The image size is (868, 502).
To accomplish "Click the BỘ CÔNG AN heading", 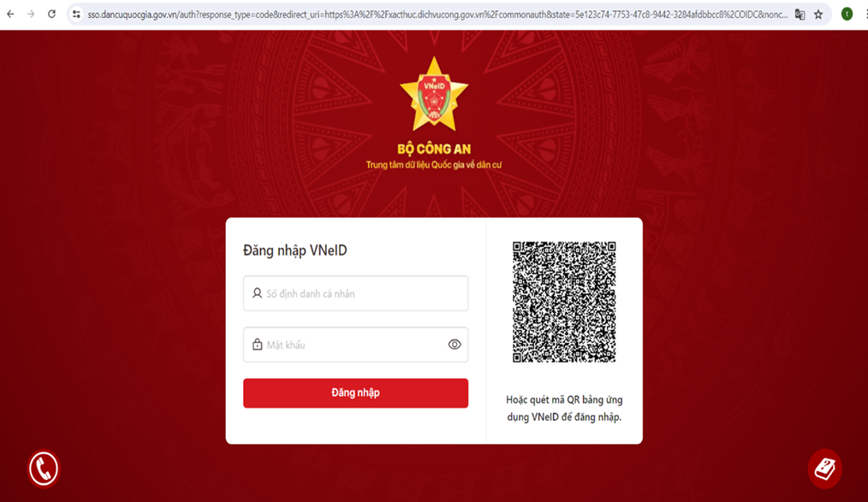I will pyautogui.click(x=434, y=149).
